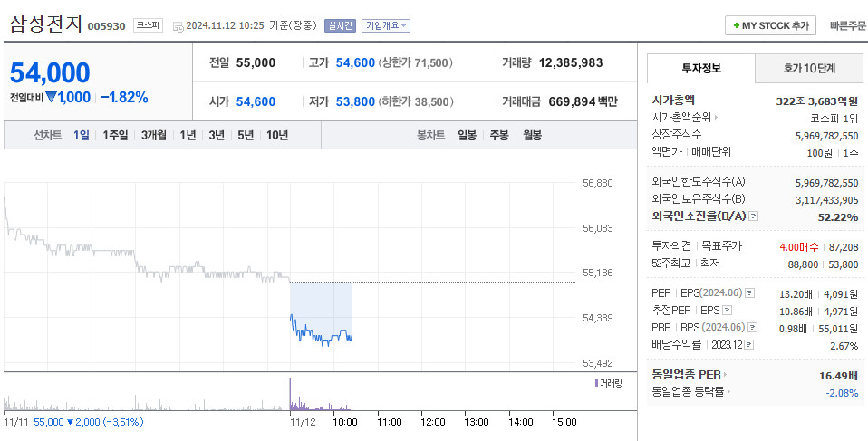Click the 10:00 time axis label
Screen dimensions: 868x441
345,422
